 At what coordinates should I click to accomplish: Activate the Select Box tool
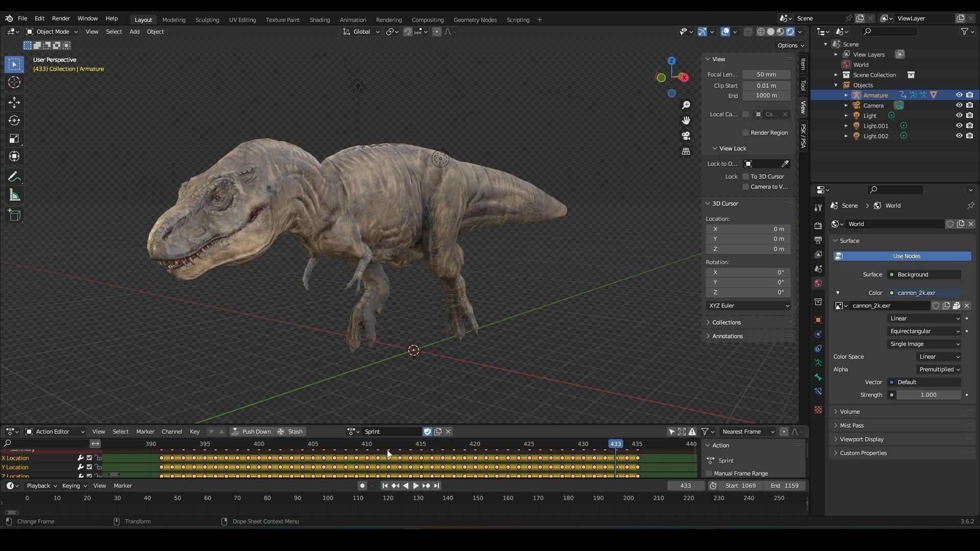click(x=14, y=64)
